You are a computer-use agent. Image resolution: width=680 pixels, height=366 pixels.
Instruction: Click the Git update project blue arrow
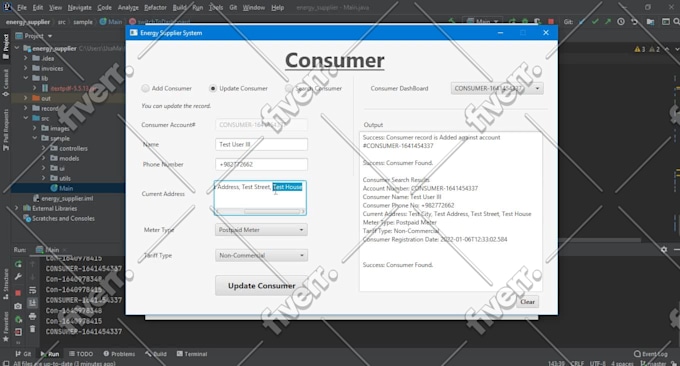tap(582, 21)
